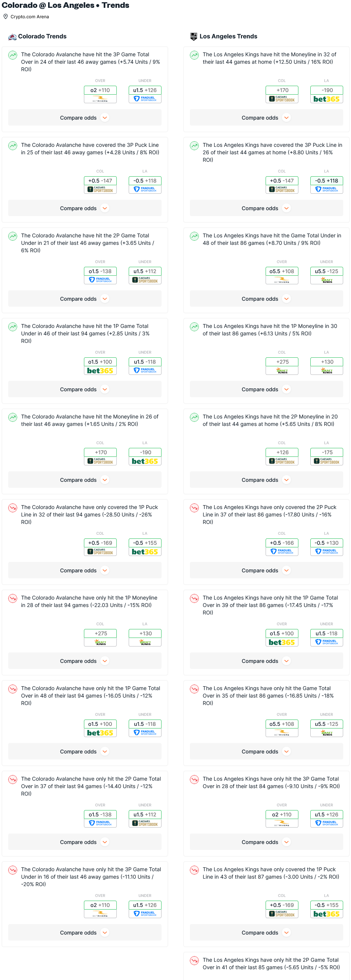Click red downtrend icon for Avalanche 1P Puck Line trend
This screenshot has width=351, height=980.
point(13,508)
